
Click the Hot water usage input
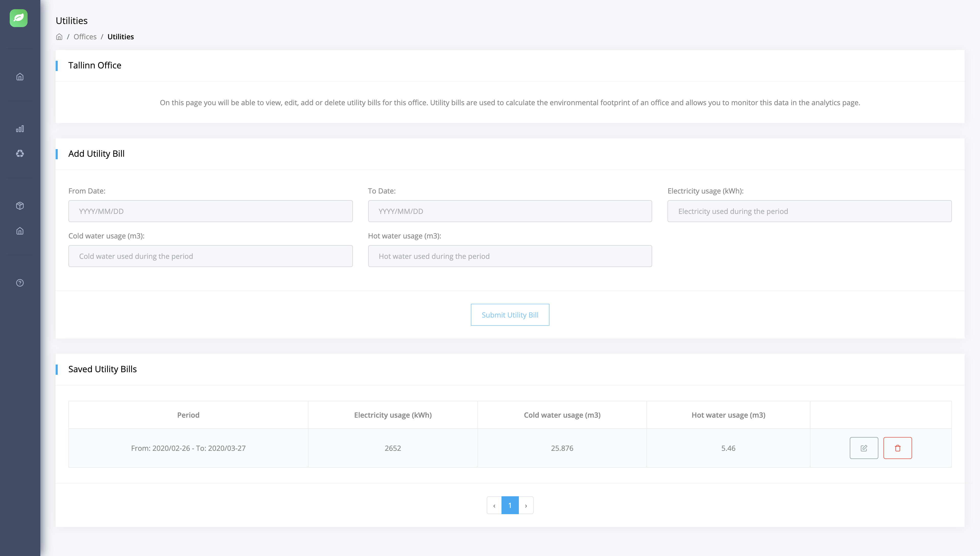509,256
